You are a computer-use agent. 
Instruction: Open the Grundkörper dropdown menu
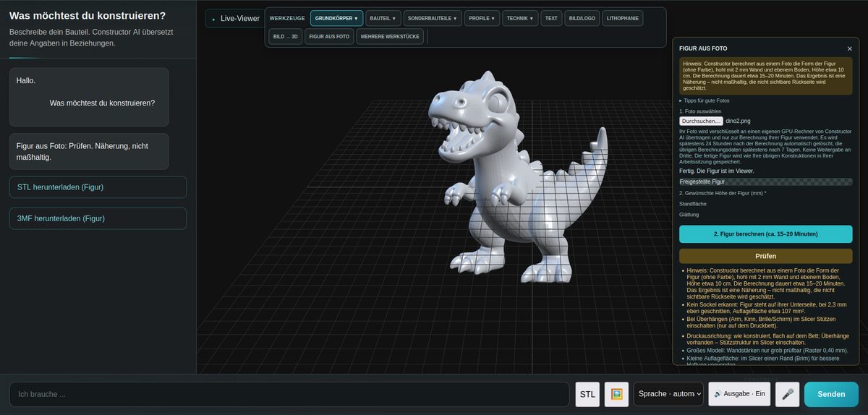(x=336, y=18)
